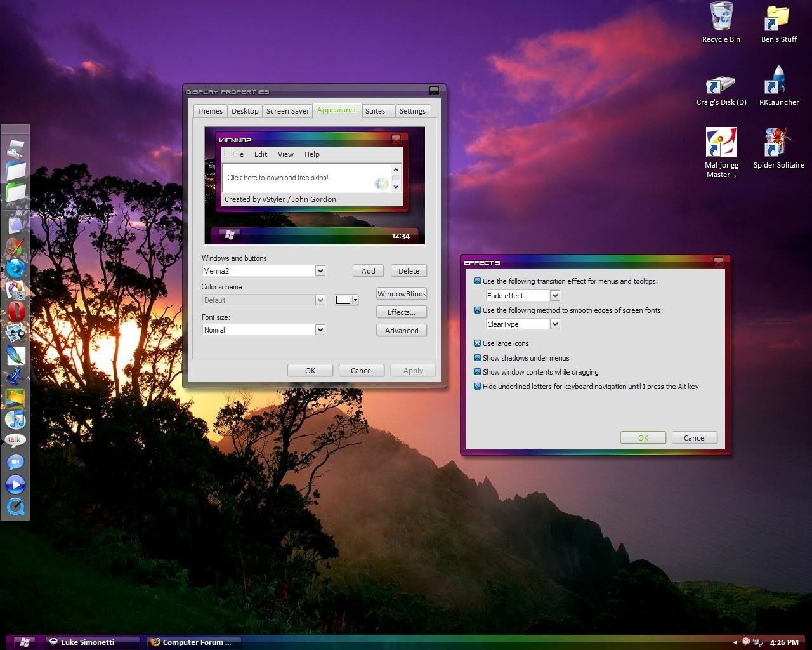The width and height of the screenshot is (812, 650).
Task: Click the Effects... button
Action: pos(402,312)
